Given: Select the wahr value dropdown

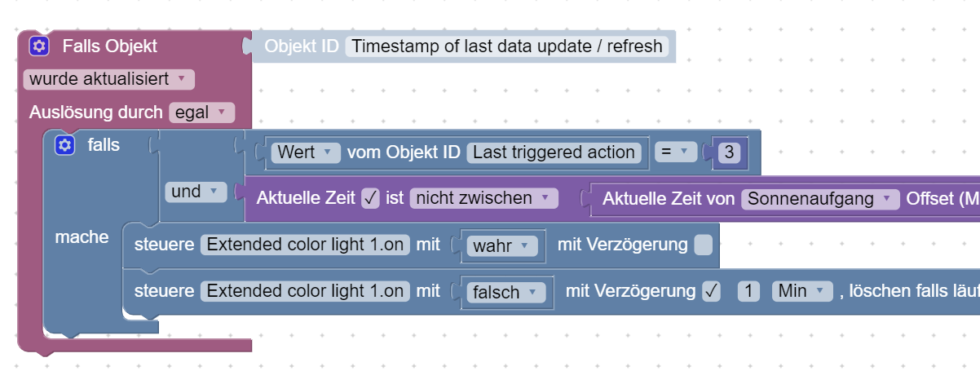Looking at the screenshot, I should coord(502,245).
